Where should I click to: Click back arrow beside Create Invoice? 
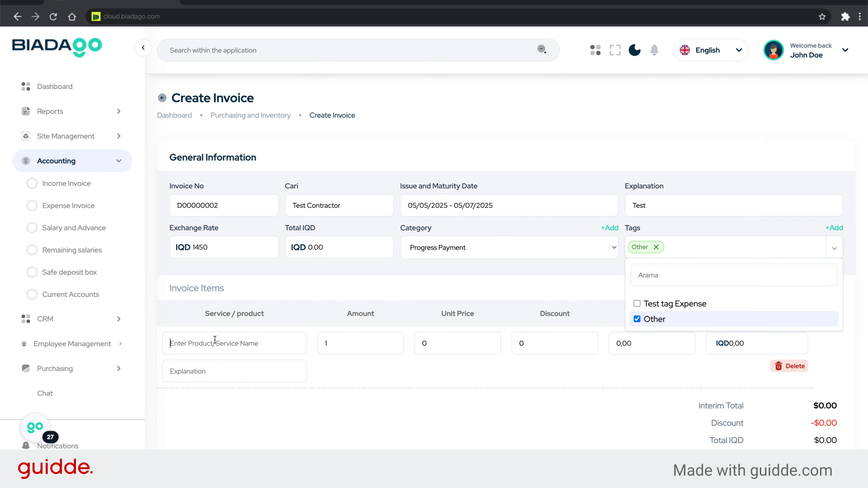click(162, 98)
